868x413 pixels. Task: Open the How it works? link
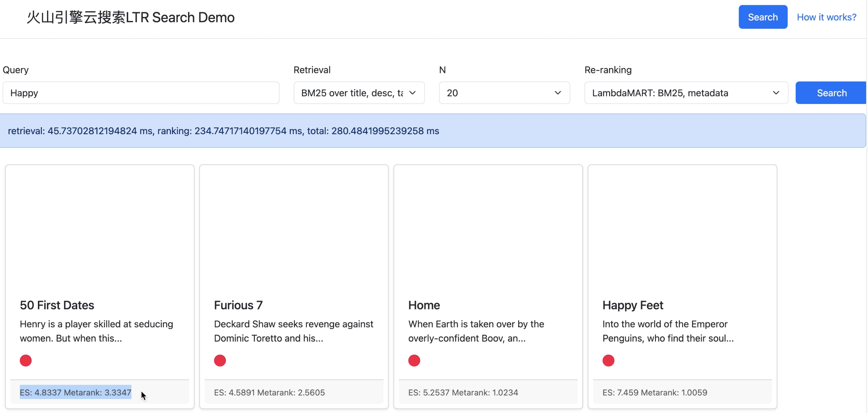pos(826,17)
